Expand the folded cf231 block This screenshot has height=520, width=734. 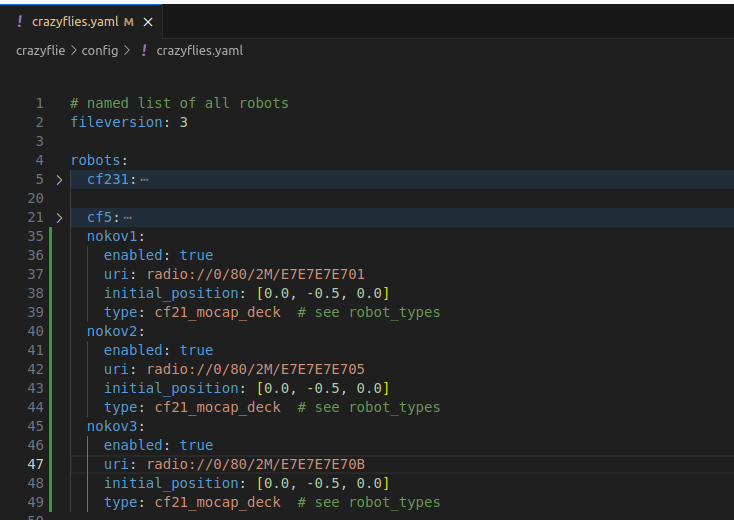[59, 180]
